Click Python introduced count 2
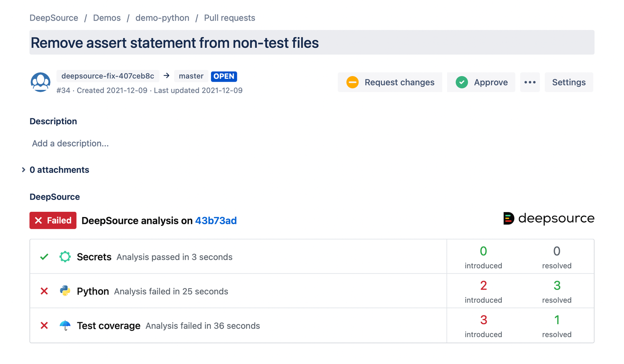 point(483,285)
